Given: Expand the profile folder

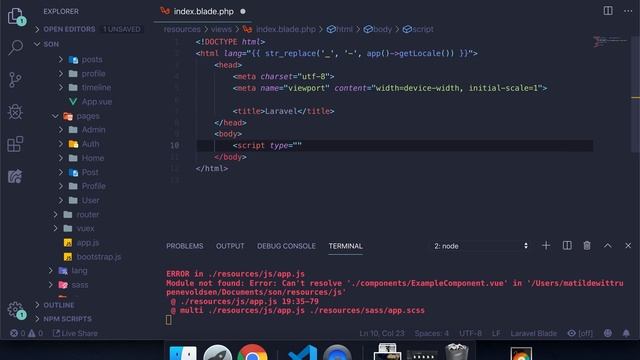Looking at the screenshot, I should pyautogui.click(x=93, y=74).
